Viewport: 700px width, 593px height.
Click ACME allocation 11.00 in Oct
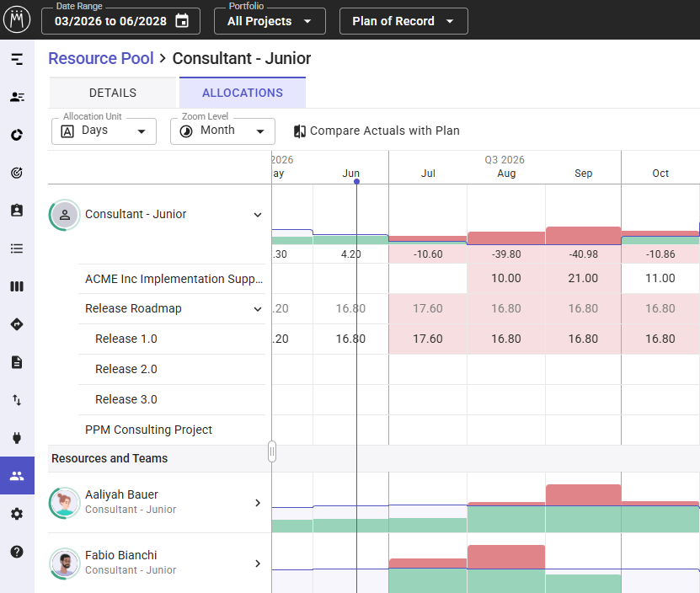tap(660, 278)
